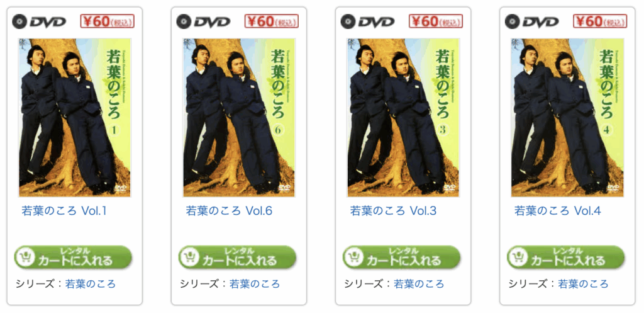Click the ¥60 price tag on Vol.6
This screenshot has width=644, height=313.
272,21
